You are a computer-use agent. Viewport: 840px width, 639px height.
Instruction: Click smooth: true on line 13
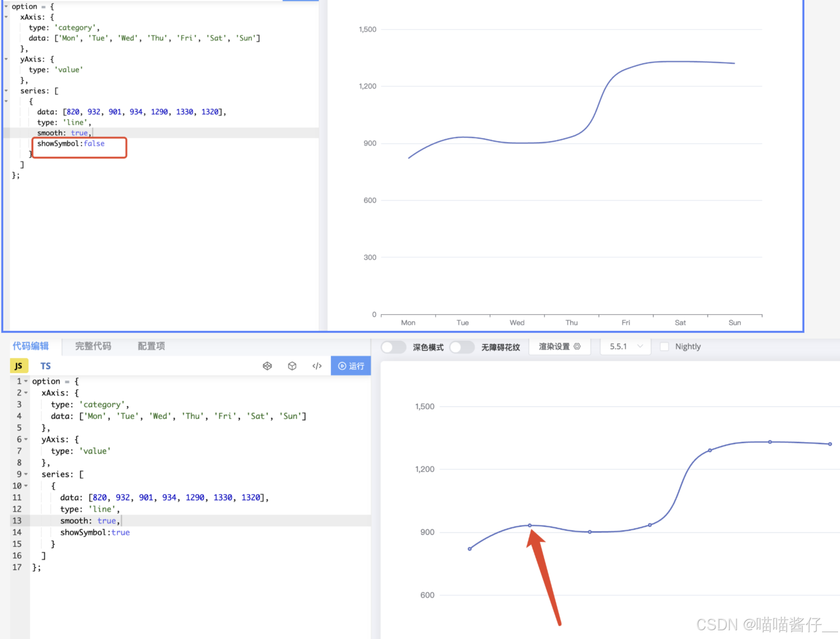click(89, 521)
